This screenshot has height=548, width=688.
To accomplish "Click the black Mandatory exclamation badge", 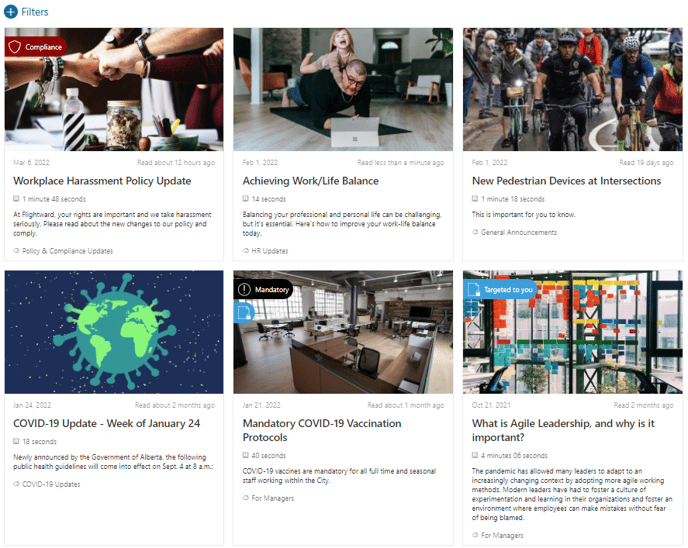I will 263,290.
